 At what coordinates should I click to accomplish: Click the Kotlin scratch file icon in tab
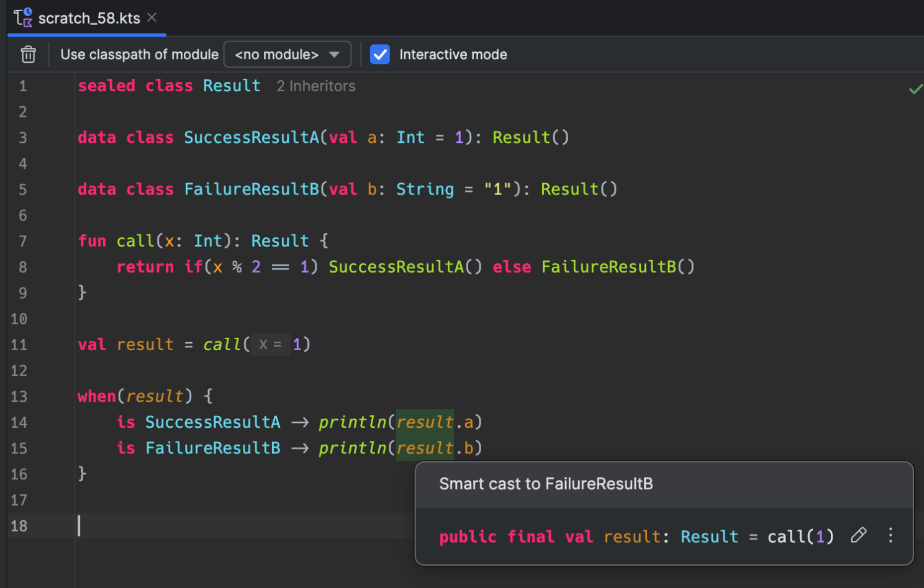coord(23,18)
